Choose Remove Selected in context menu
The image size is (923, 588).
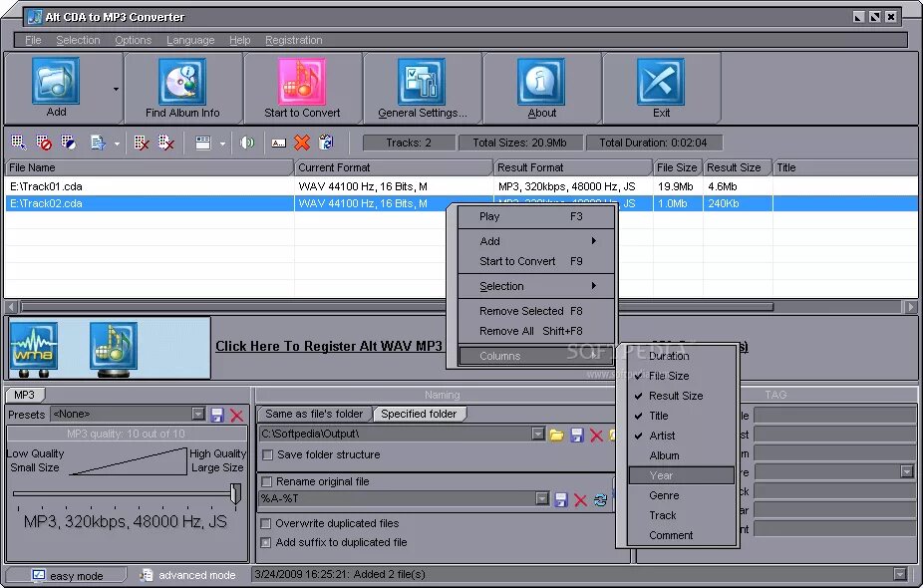pos(536,311)
